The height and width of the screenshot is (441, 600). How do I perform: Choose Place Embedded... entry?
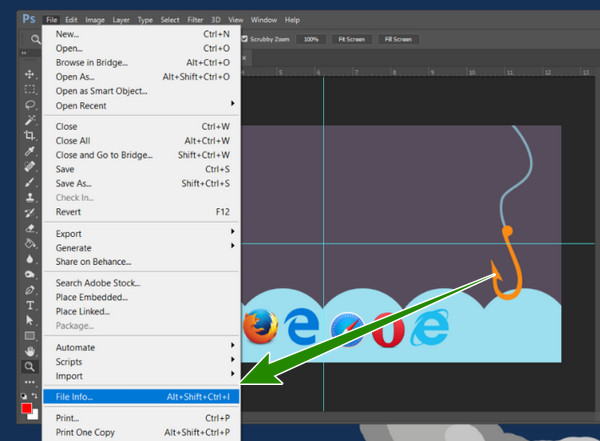141,297
